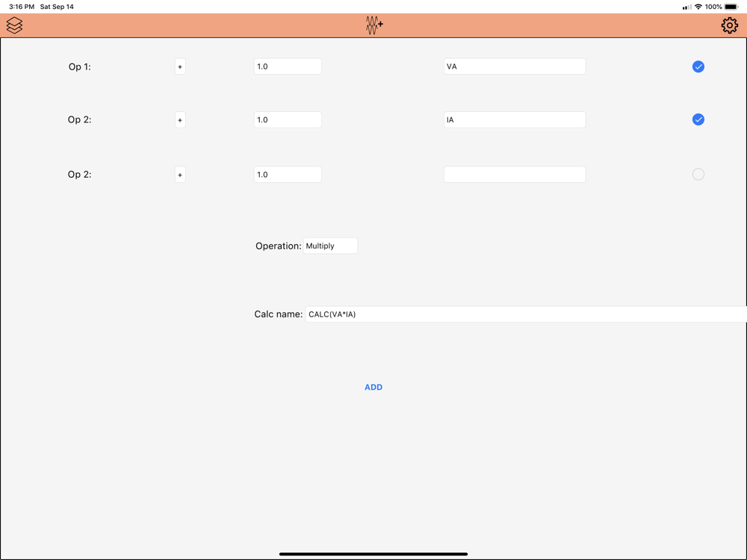Tap the Op 1: label
Screen dimensions: 747x560
tap(80, 66)
